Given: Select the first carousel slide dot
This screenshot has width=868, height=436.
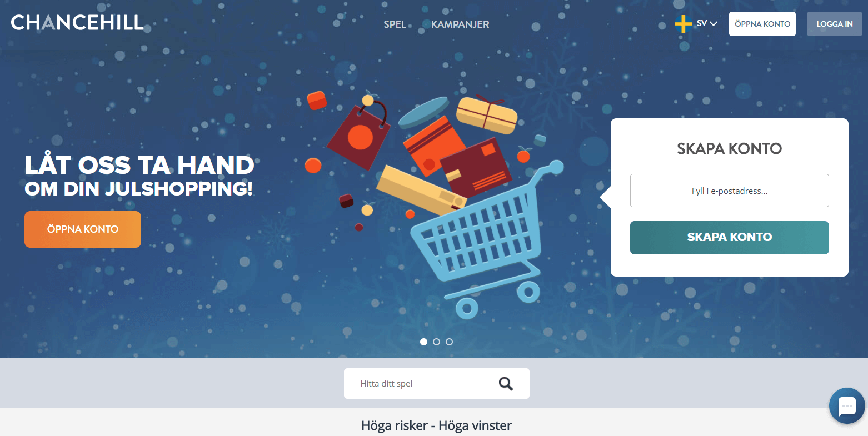Looking at the screenshot, I should (x=423, y=342).
